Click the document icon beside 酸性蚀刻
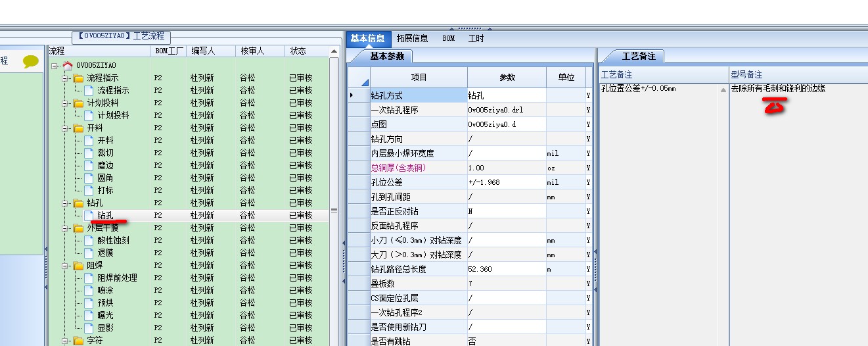 point(89,241)
